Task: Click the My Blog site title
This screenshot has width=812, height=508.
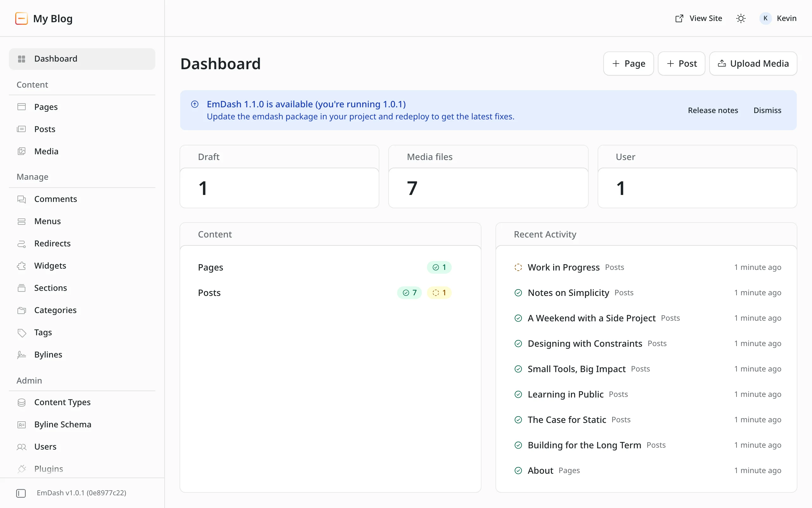Action: click(x=53, y=18)
